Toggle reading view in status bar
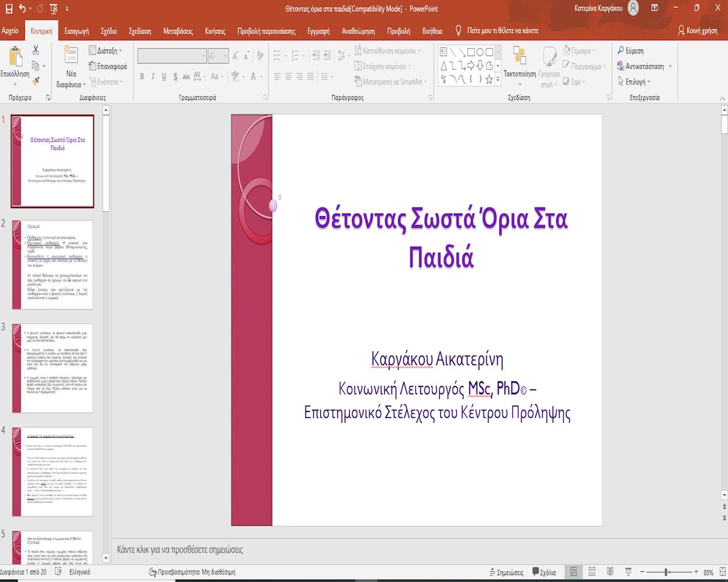This screenshot has width=728, height=582. [x=610, y=572]
